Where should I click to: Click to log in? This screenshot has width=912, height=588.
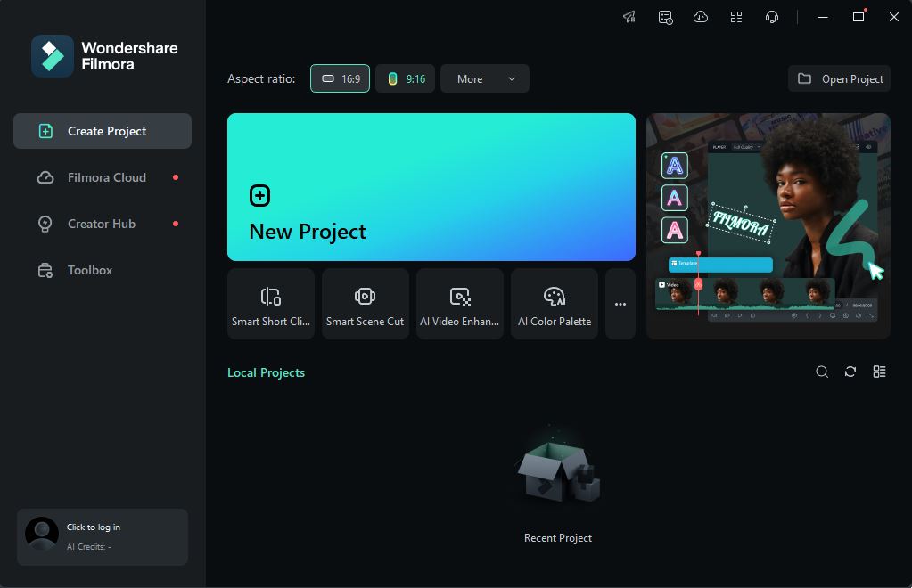point(94,527)
